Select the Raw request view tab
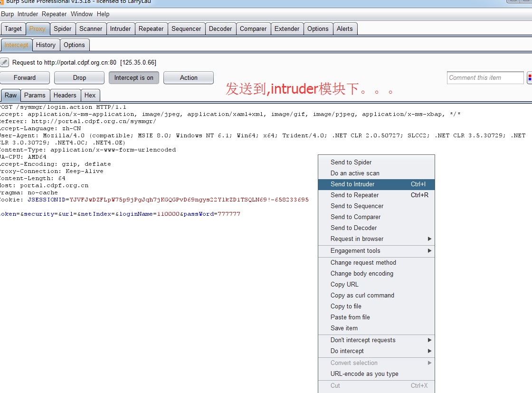 (x=10, y=96)
